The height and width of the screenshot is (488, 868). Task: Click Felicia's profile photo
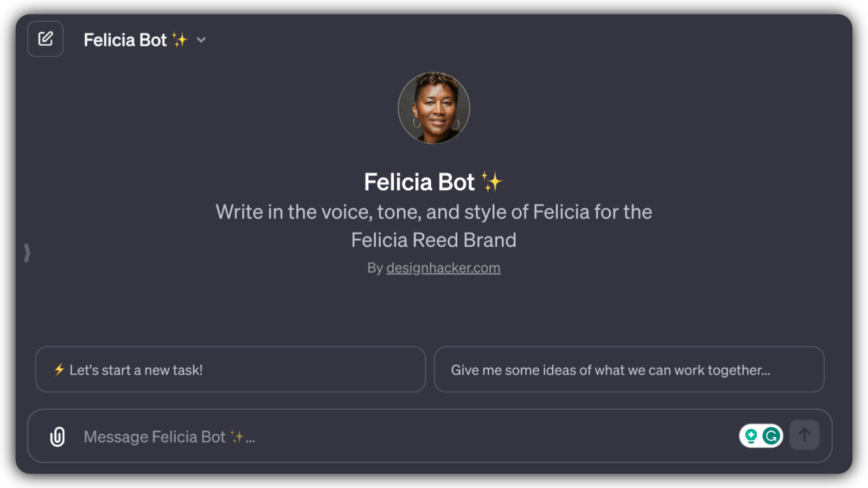(x=434, y=108)
